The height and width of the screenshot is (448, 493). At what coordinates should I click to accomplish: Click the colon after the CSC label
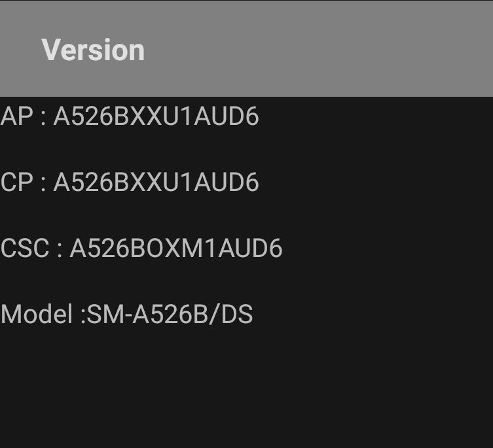tap(60, 251)
